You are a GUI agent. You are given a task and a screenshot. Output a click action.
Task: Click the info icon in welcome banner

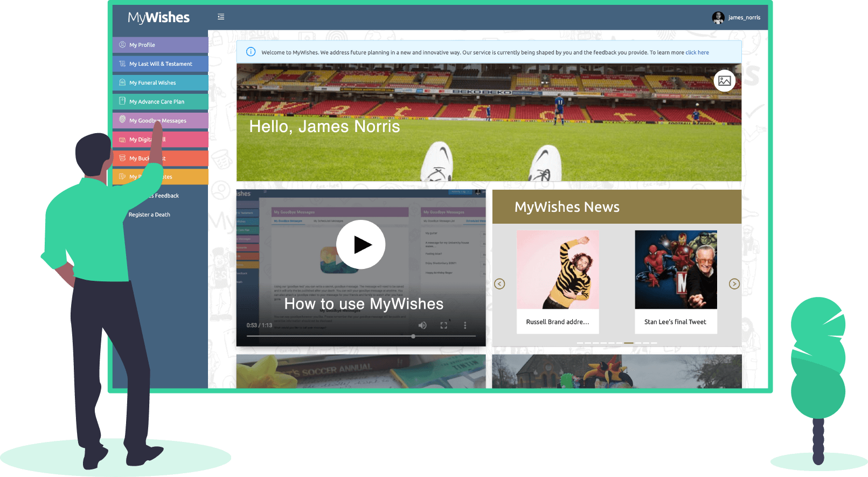click(251, 52)
